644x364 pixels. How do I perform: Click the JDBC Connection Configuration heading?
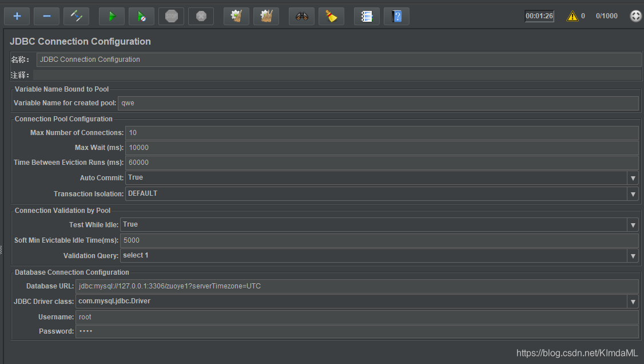coord(80,42)
